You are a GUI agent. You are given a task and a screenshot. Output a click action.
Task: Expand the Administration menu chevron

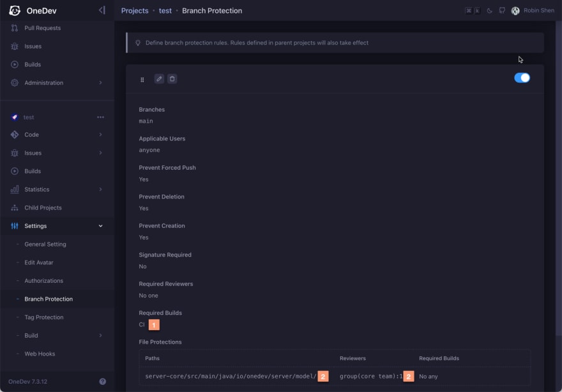pyautogui.click(x=100, y=83)
